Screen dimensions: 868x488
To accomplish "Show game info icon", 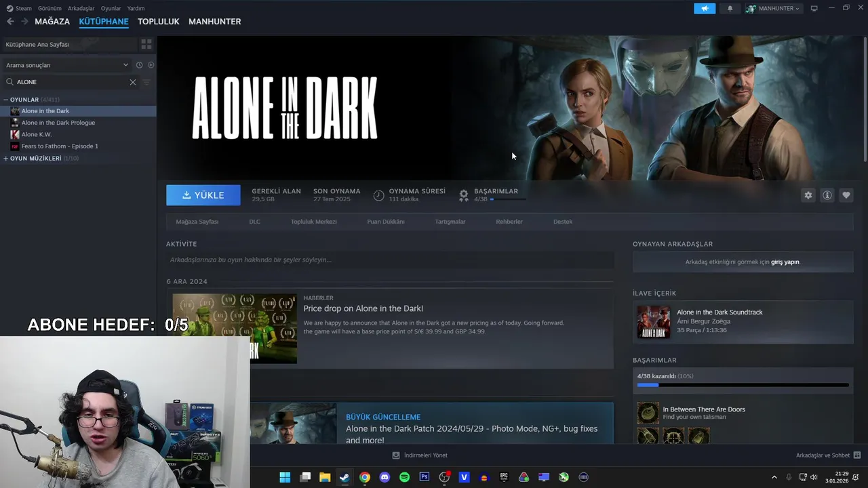I will (x=827, y=195).
